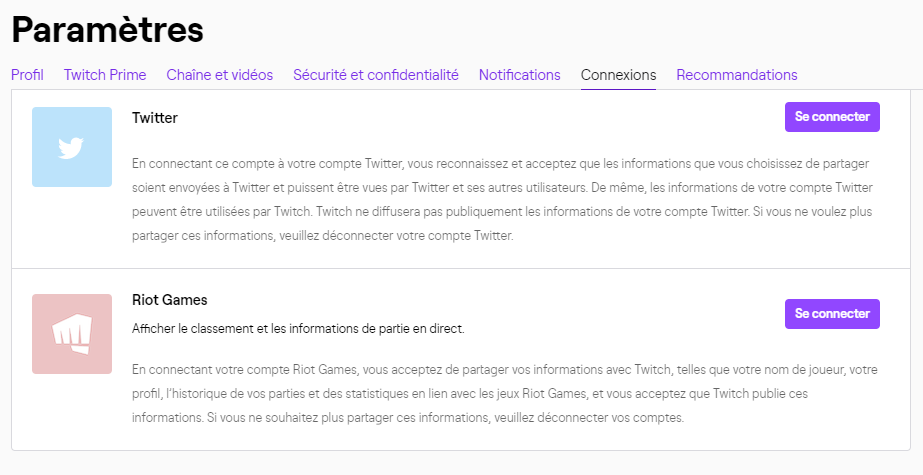Switch to the Twitch Prime tab
The width and height of the screenshot is (923, 475).
(x=105, y=75)
